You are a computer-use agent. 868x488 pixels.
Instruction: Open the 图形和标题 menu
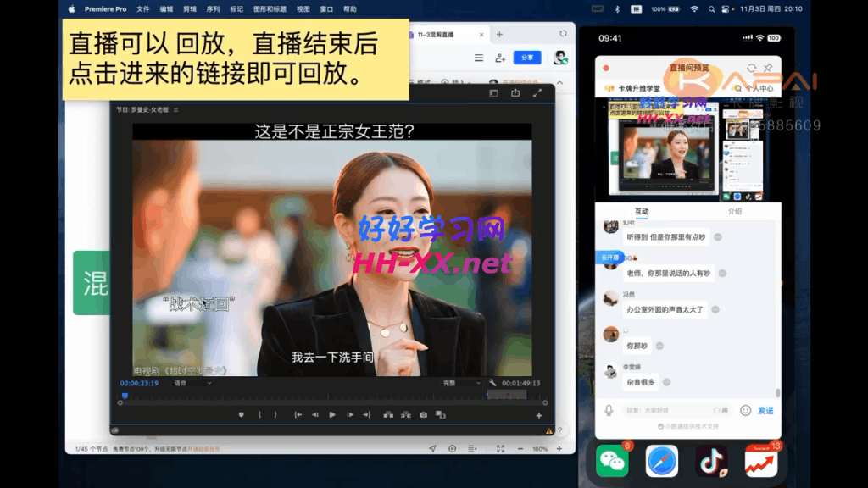tap(270, 9)
